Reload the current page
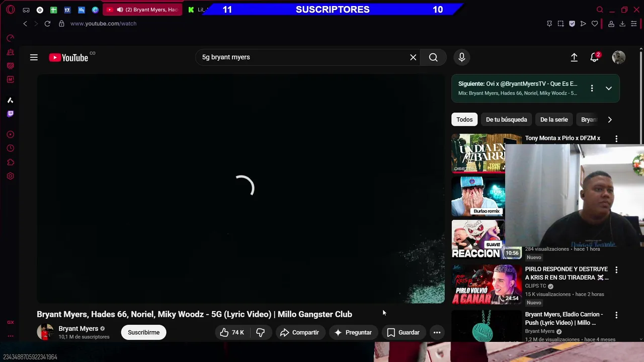Screen dimensions: 644x362 (x=47, y=24)
